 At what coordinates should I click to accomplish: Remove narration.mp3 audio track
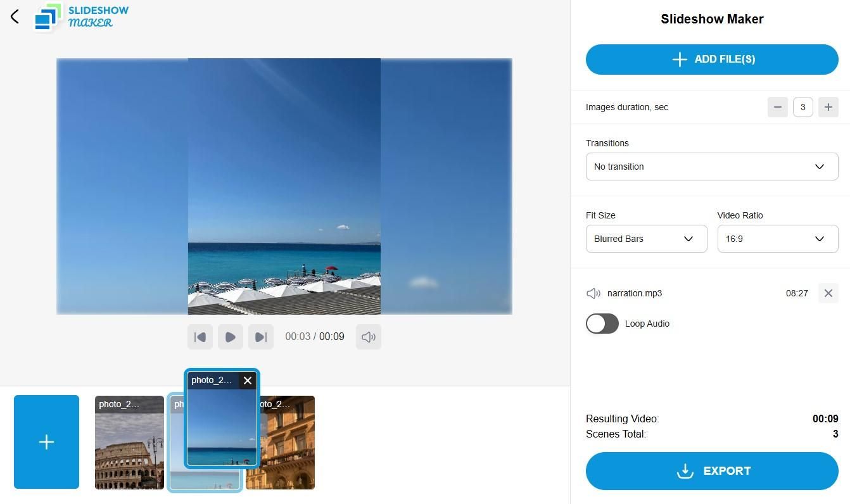pyautogui.click(x=828, y=293)
